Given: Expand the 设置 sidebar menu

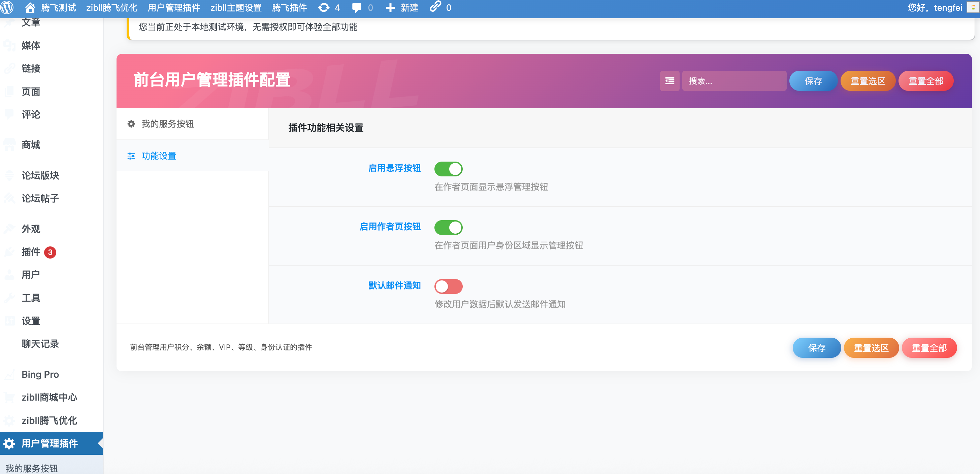Looking at the screenshot, I should pyautogui.click(x=30, y=321).
